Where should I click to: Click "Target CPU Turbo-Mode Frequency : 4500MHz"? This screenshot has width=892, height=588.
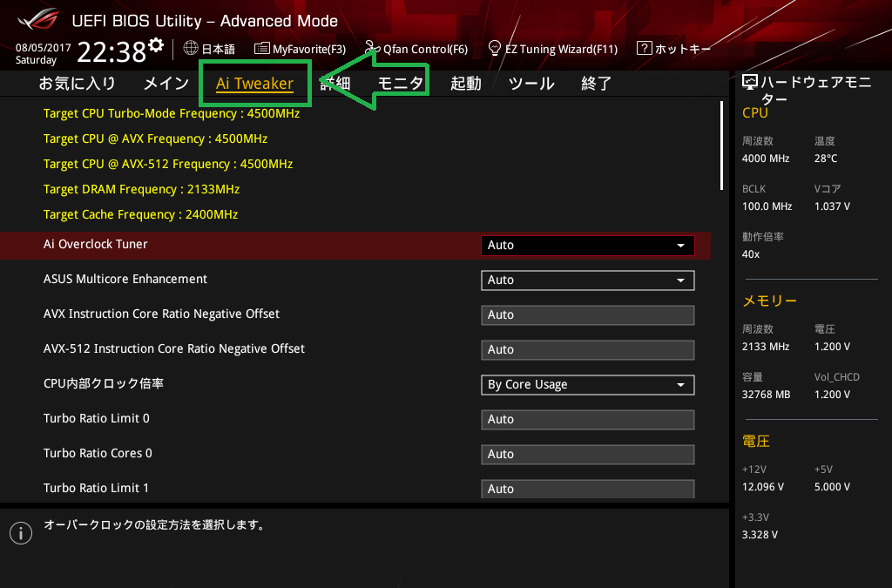(x=172, y=114)
